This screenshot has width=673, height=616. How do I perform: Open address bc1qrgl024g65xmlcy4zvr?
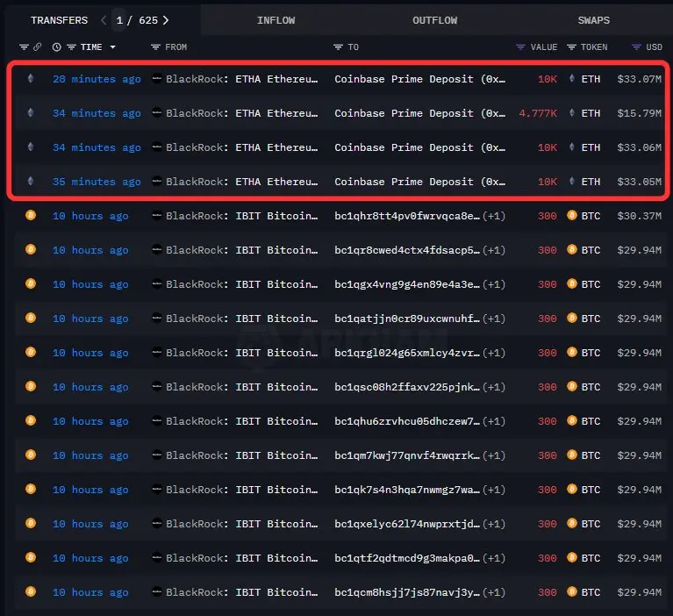coord(407,353)
